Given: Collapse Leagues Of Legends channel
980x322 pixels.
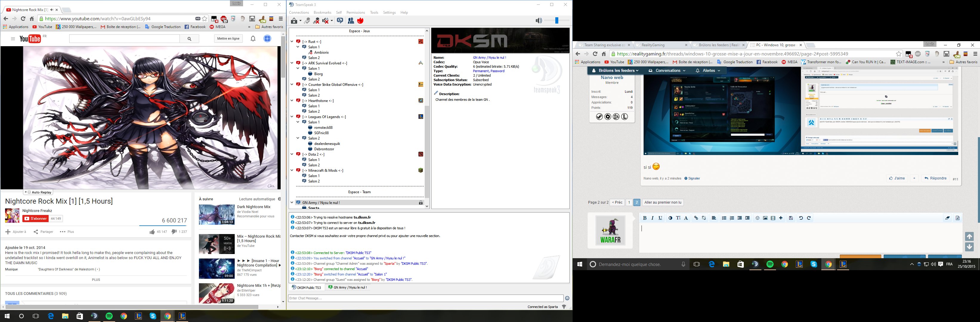Looking at the screenshot, I should tap(292, 117).
